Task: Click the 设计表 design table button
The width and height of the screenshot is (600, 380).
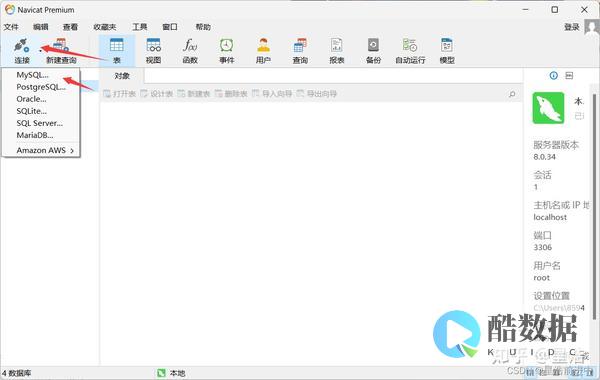Action: coord(157,94)
